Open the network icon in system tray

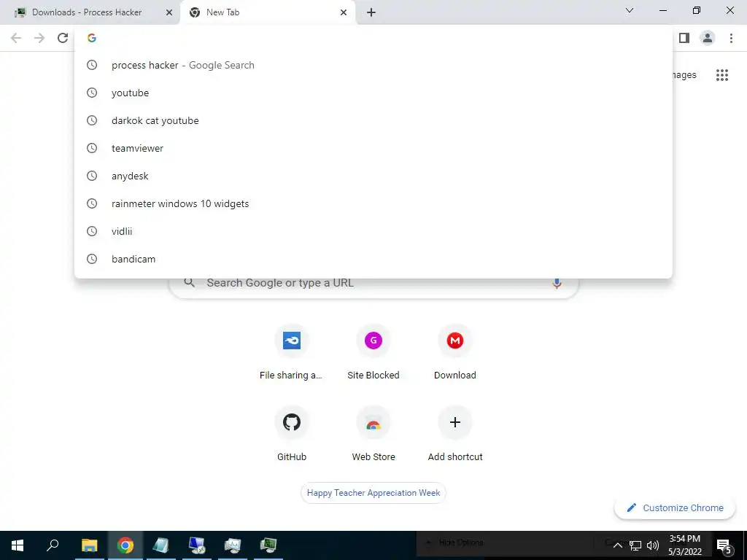(635, 545)
